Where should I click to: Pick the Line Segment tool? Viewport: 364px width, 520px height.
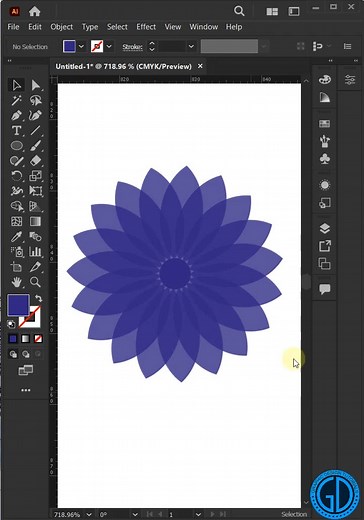35,130
